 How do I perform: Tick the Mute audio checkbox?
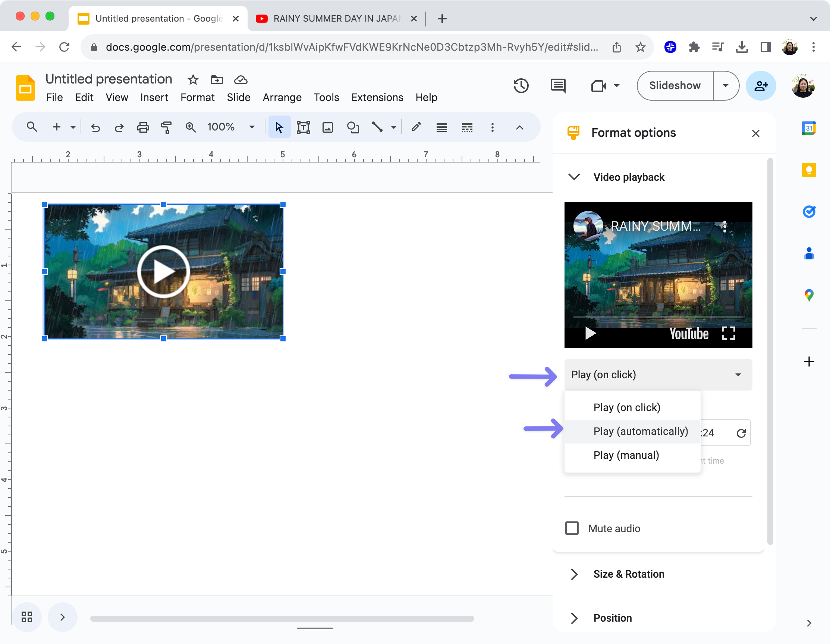click(x=572, y=528)
